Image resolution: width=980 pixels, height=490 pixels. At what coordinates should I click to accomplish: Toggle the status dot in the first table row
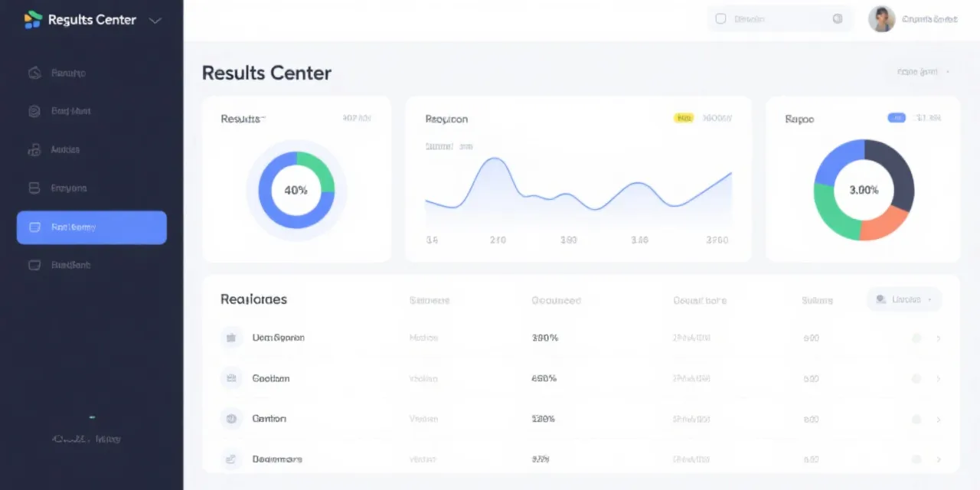pyautogui.click(x=916, y=338)
